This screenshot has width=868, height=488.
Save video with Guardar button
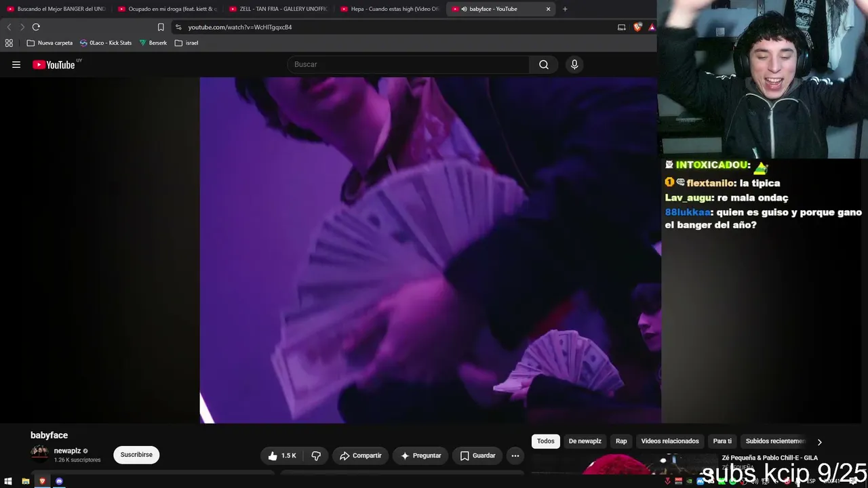tap(478, 455)
